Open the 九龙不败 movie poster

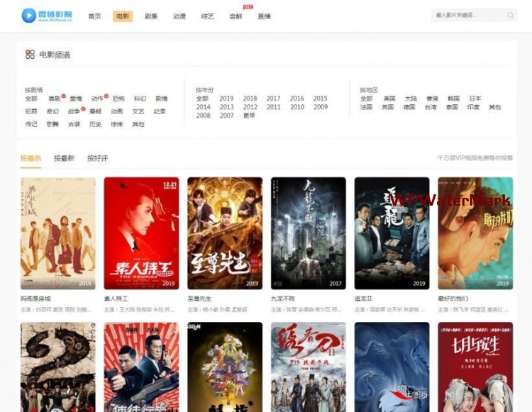click(x=309, y=233)
